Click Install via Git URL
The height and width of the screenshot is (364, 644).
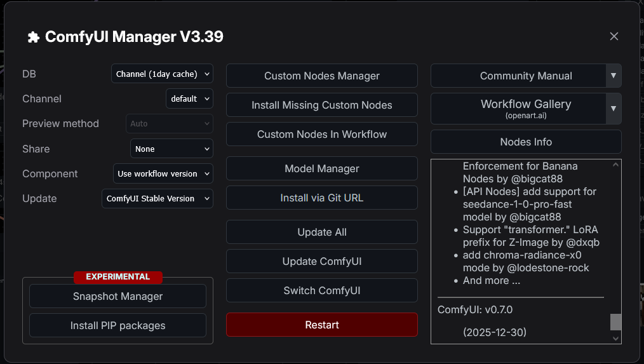coord(322,198)
